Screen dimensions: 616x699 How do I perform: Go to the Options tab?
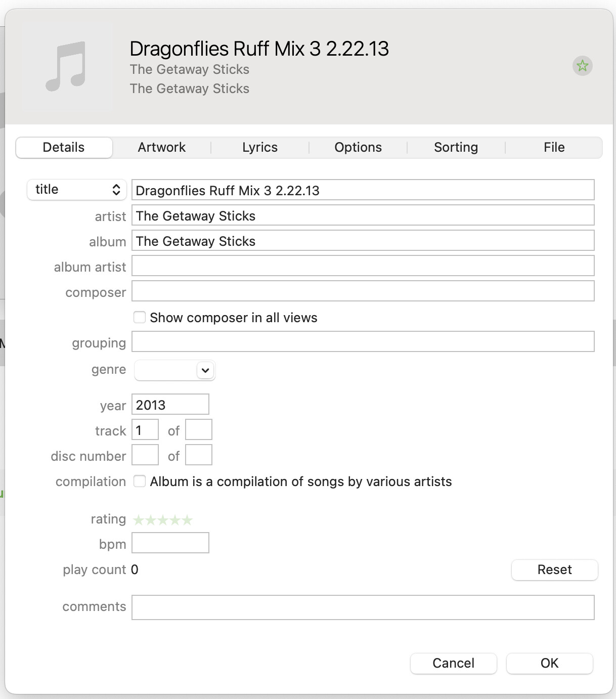[358, 148]
